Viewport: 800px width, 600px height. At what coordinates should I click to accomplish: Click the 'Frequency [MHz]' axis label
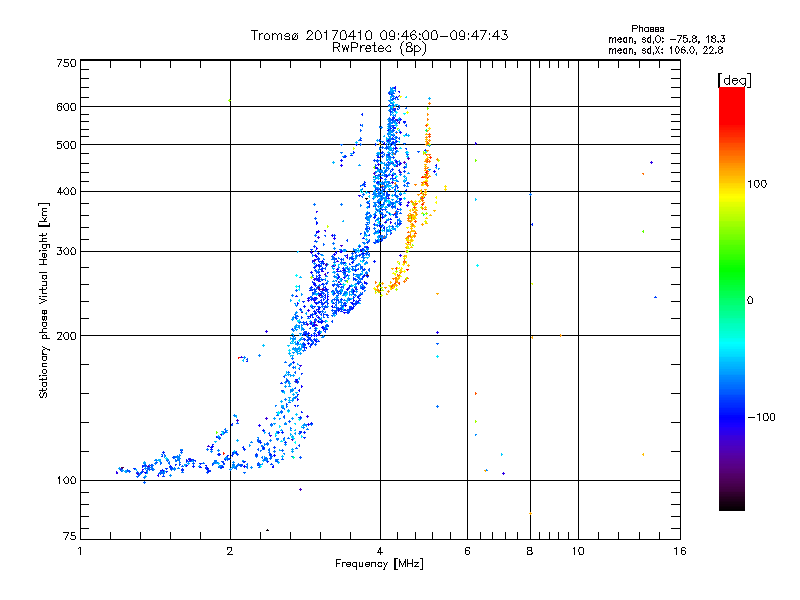(x=379, y=564)
